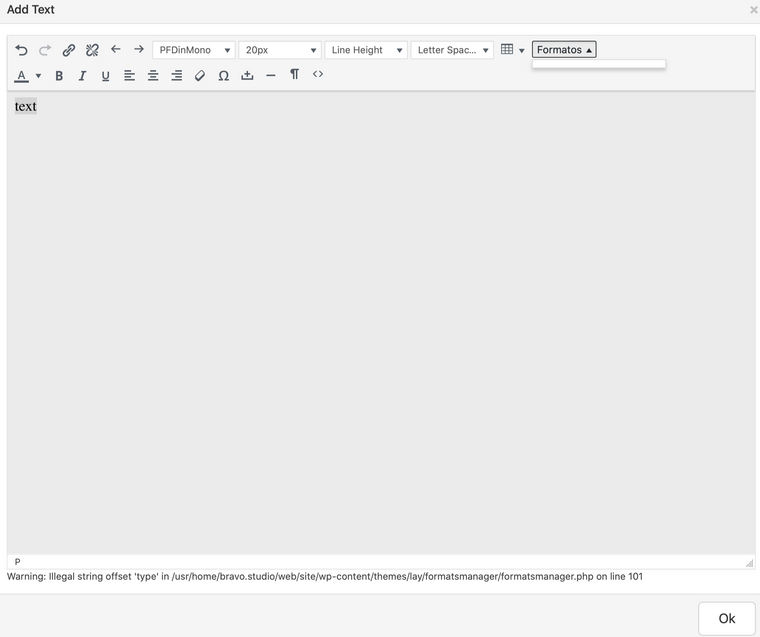Click the eraser clear formatting icon
Viewport: 760px width, 637px height.
coord(200,75)
